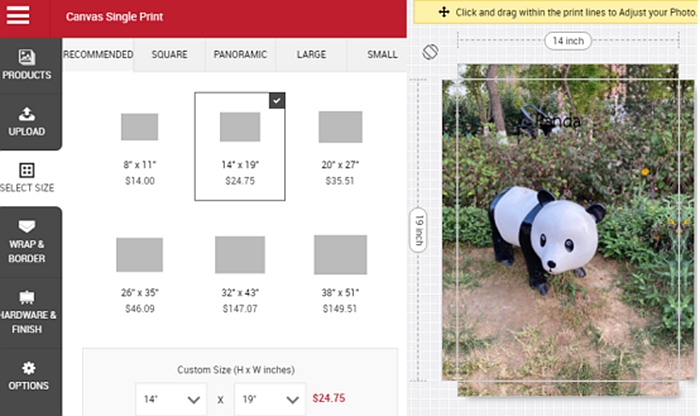
Task: Open Hardware & Finish settings
Action: tap(27, 313)
